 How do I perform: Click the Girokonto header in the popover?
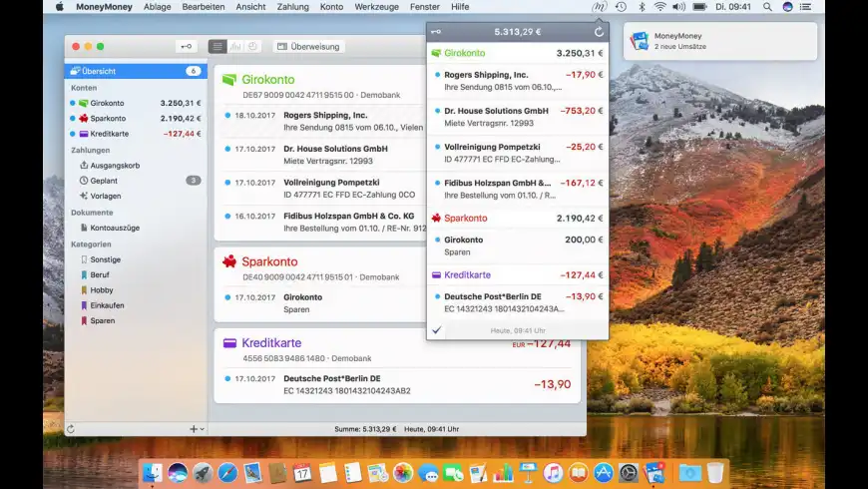pyautogui.click(x=517, y=53)
